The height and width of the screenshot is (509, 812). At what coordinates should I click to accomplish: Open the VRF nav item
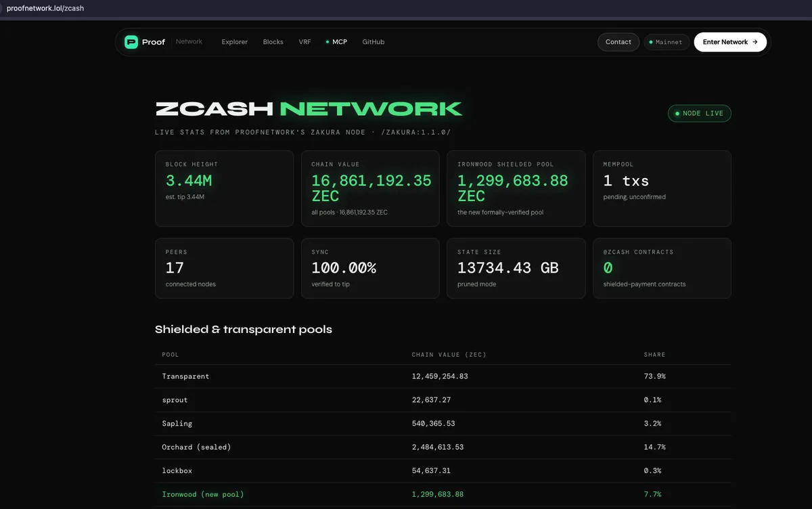click(304, 42)
